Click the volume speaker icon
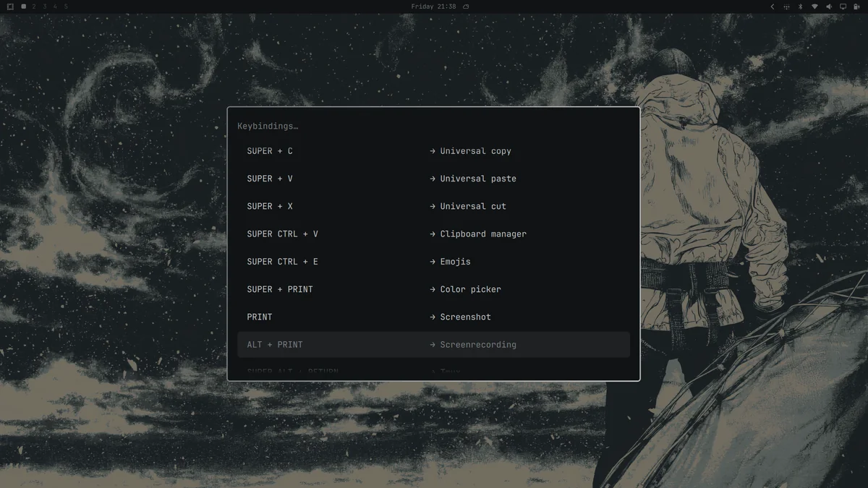The image size is (868, 488). point(829,7)
